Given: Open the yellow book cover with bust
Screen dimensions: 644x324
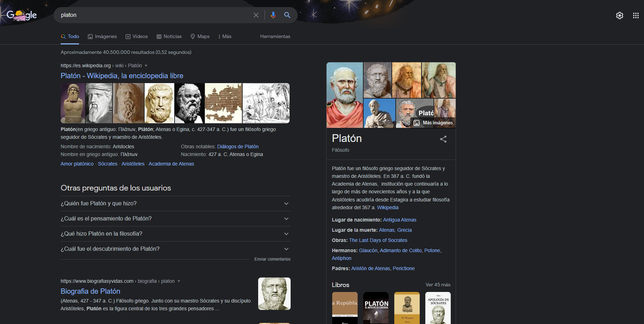Looking at the screenshot, I should (x=407, y=308).
